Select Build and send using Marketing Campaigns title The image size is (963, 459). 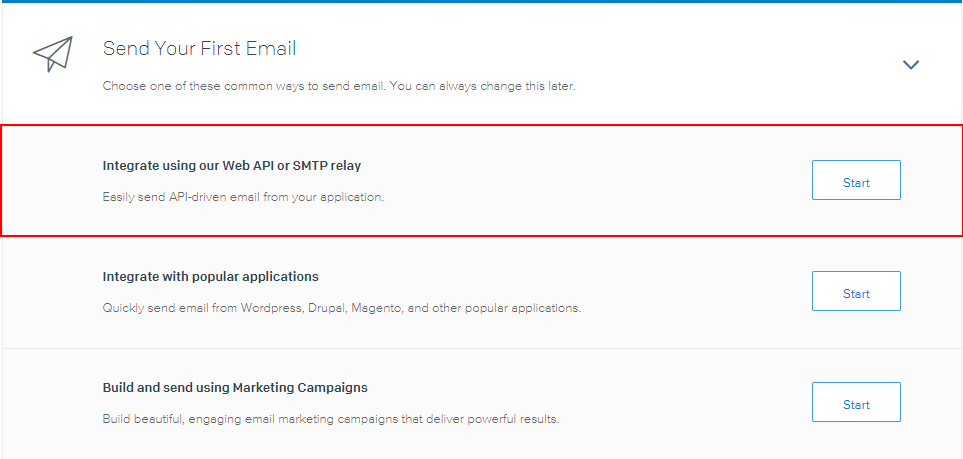coord(235,387)
